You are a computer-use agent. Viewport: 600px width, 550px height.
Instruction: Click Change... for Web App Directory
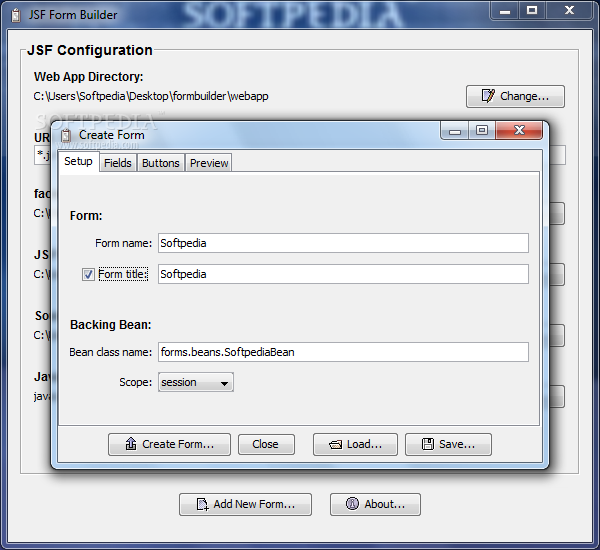tap(515, 96)
